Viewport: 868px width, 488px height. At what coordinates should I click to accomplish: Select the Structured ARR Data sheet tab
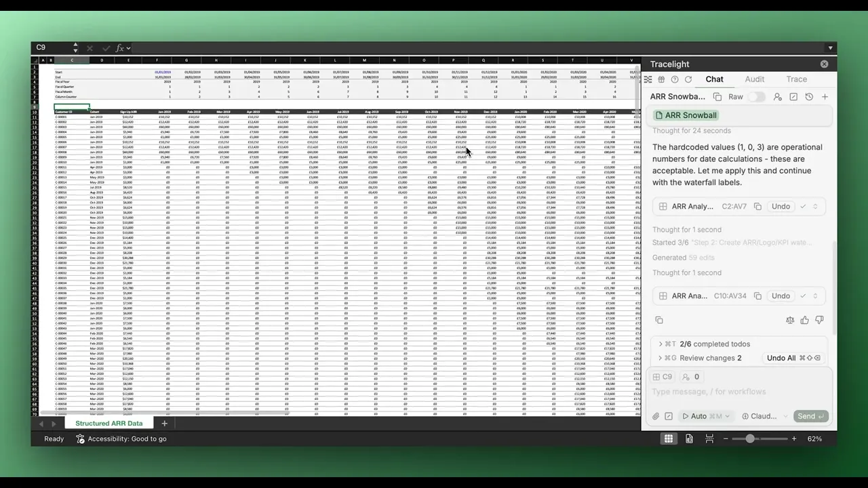tap(109, 424)
